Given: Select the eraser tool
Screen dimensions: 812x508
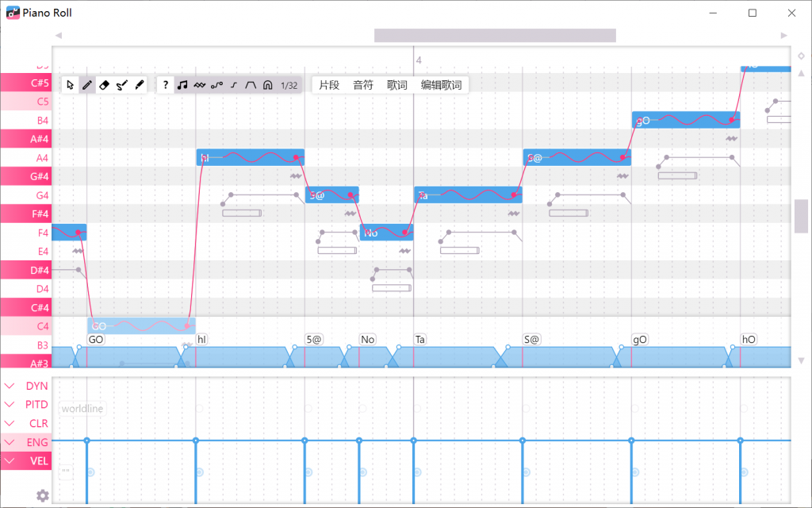Looking at the screenshot, I should click(105, 85).
